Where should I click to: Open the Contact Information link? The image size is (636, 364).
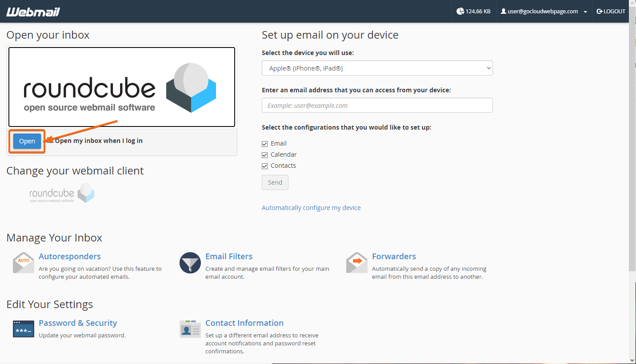244,323
